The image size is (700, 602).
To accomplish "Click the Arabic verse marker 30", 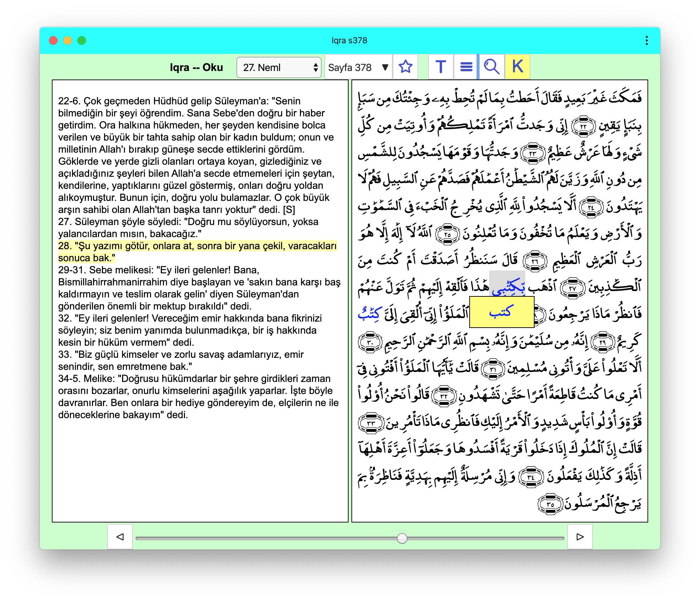I will [x=370, y=343].
